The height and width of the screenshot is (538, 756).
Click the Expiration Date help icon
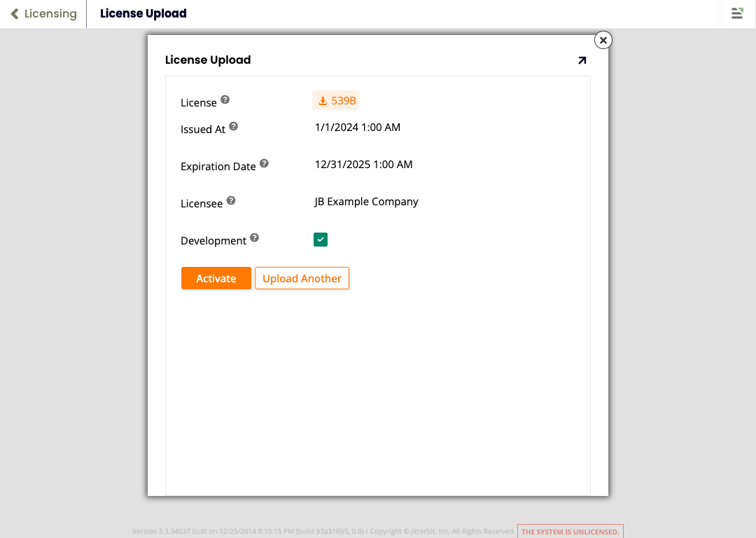coord(264,162)
